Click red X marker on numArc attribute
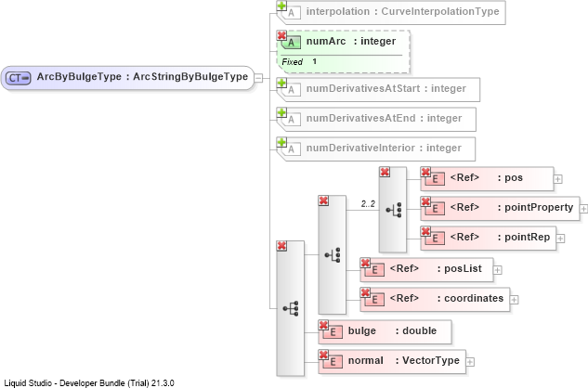This screenshot has height=388, width=588. pos(281,35)
